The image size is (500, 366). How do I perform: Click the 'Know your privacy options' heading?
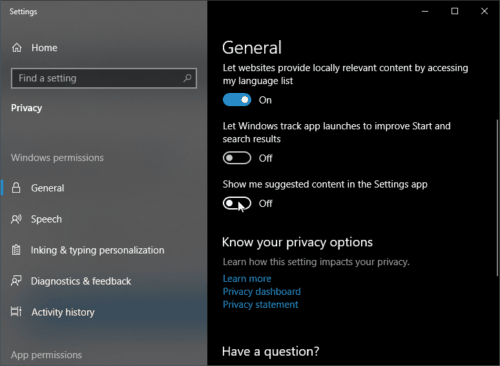point(297,242)
